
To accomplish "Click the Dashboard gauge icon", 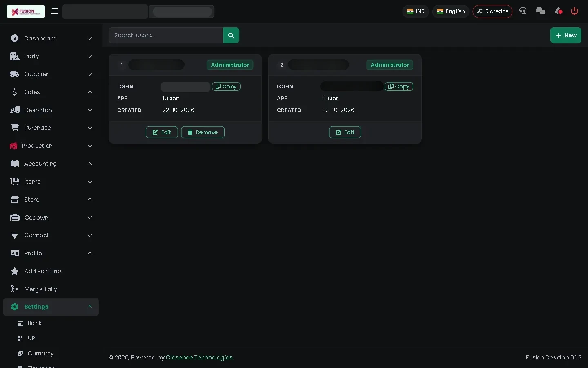I will [15, 38].
